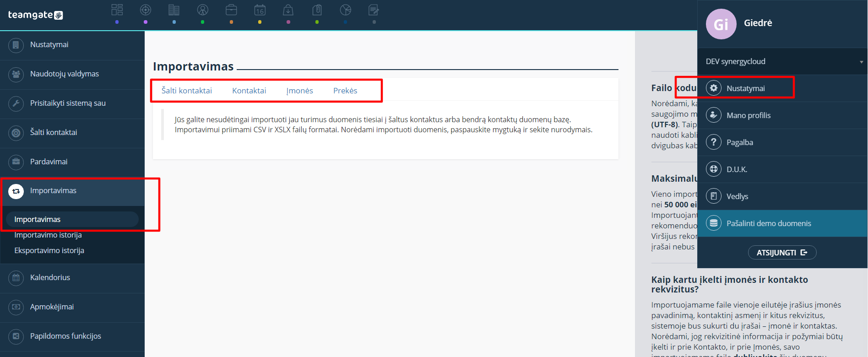Open the files paperclip icon in top bar
868x357 pixels.
click(x=317, y=10)
